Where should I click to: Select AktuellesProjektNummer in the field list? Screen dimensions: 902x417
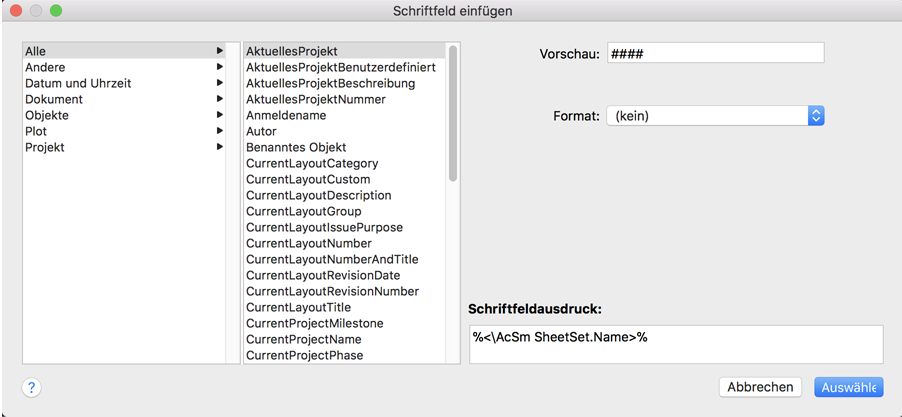[316, 99]
